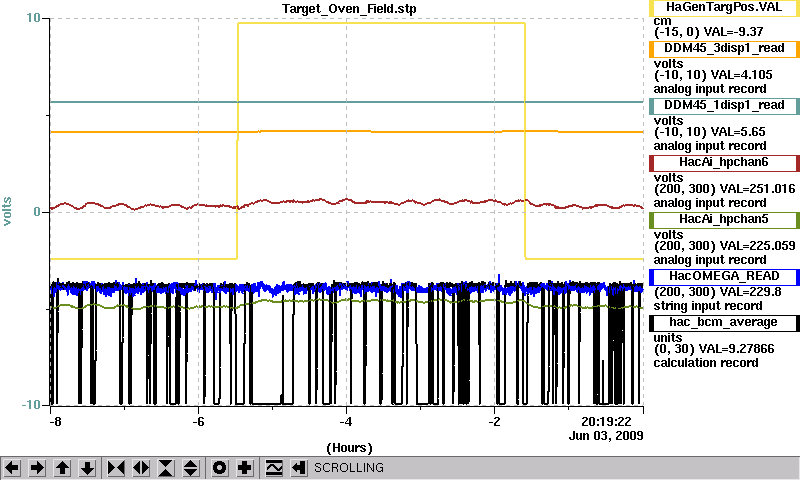The height and width of the screenshot is (480, 800).
Task: Click 'calculation record' text
Action: coord(706,363)
